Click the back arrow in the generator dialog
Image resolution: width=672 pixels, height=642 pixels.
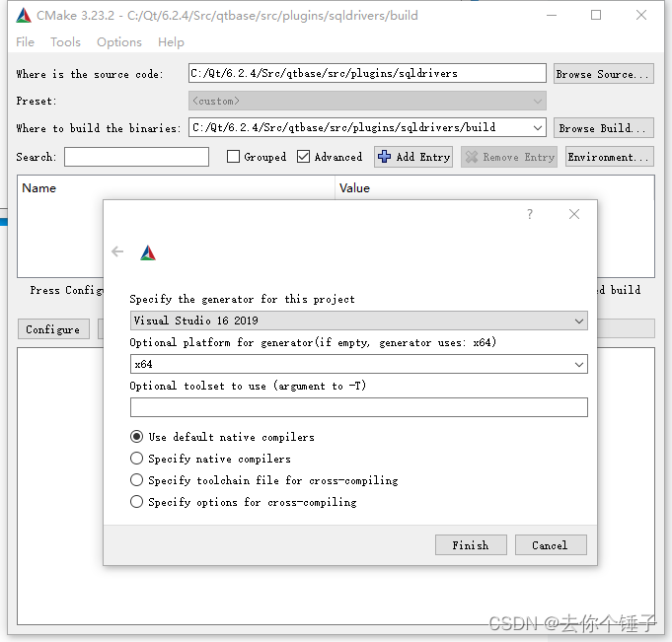[x=117, y=251]
